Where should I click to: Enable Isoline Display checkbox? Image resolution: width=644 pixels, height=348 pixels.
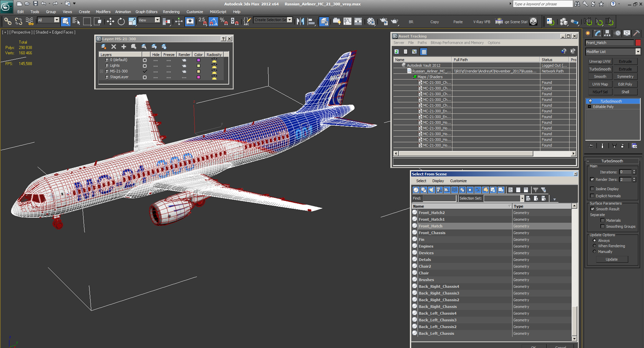tap(592, 189)
